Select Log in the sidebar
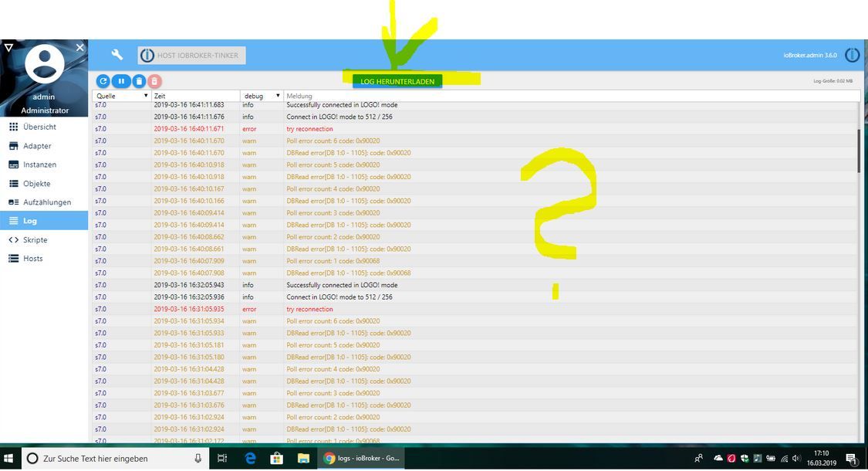Viewport: 868px width, 471px height. (44, 221)
